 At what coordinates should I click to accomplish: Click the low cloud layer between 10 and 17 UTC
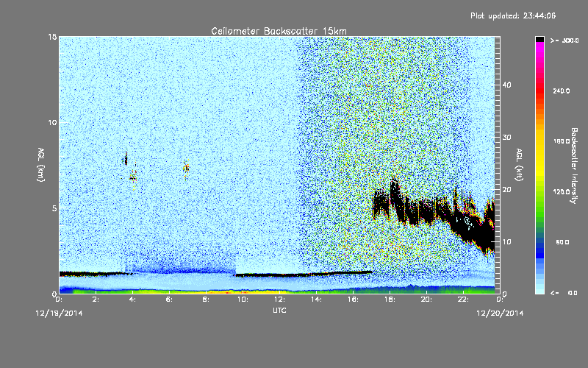(x=304, y=274)
